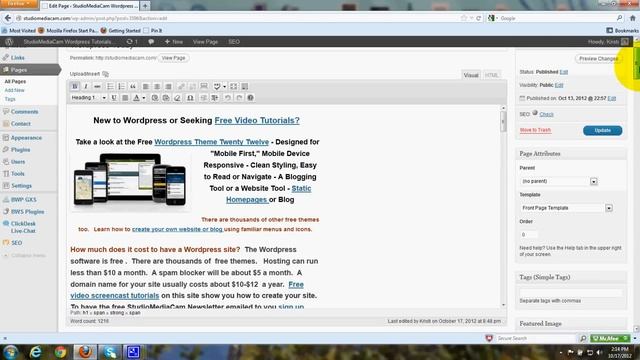The width and height of the screenshot is (640, 360).
Task: Align text left in editor
Action: (146, 87)
